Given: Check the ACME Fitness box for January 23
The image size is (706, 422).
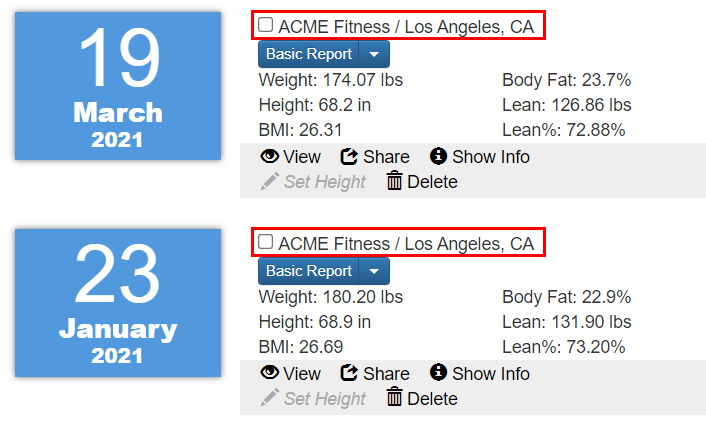Looking at the screenshot, I should [265, 242].
